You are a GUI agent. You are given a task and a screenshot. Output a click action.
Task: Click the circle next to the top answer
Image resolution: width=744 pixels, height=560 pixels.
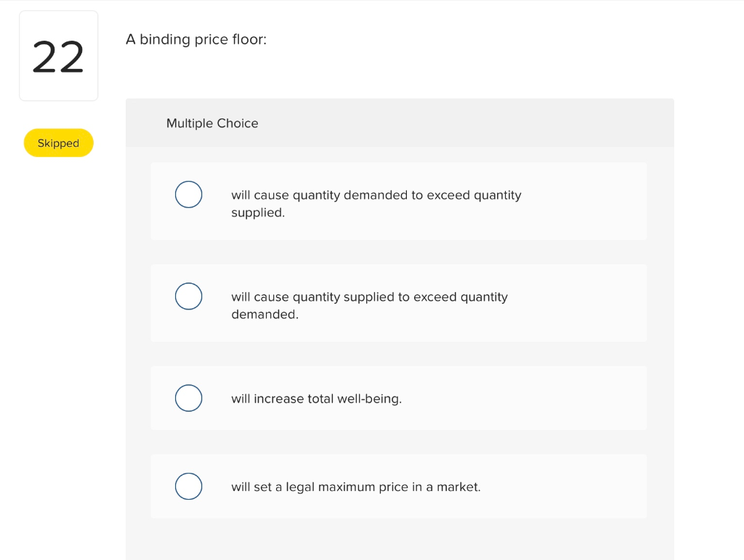click(x=188, y=195)
